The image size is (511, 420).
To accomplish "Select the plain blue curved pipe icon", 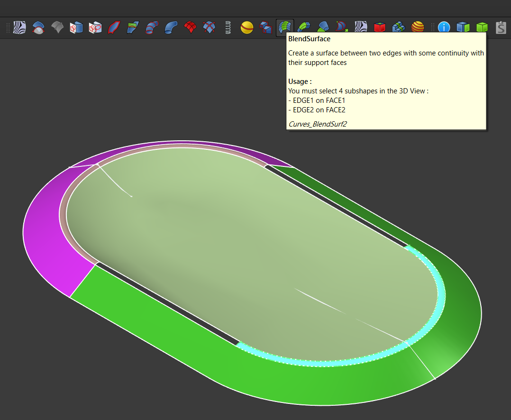I will (171, 27).
